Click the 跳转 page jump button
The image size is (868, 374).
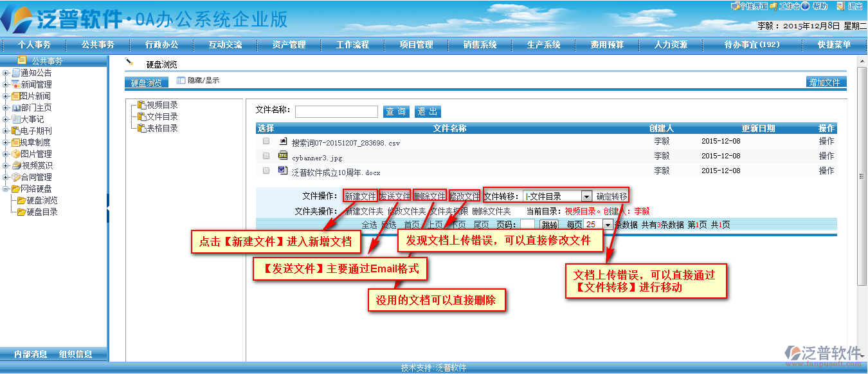pos(549,225)
